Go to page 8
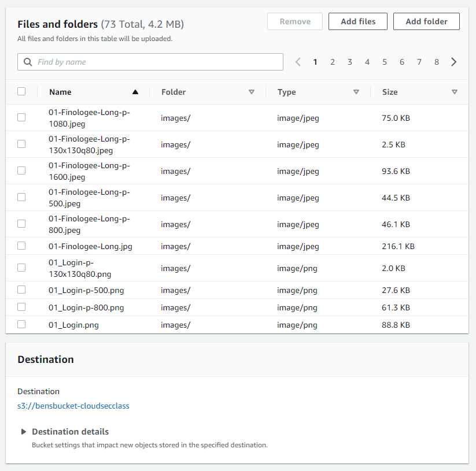This screenshot has height=471, width=476. click(436, 62)
